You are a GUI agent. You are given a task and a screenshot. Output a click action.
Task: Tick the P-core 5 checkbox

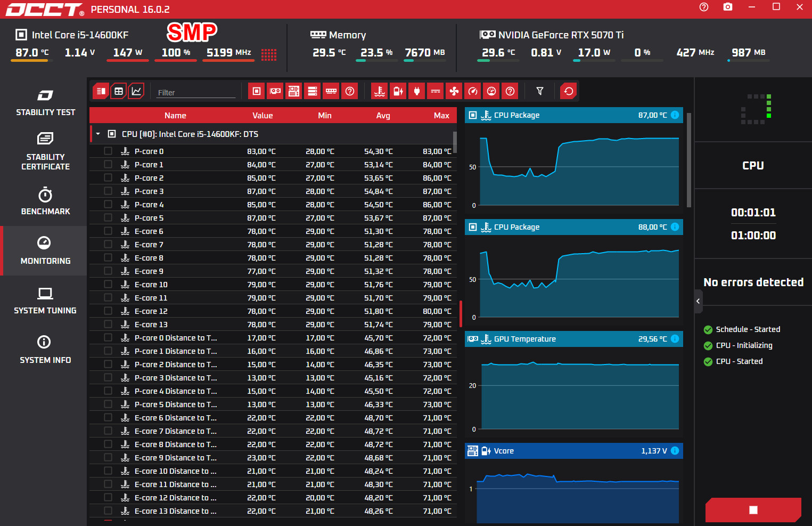108,217
